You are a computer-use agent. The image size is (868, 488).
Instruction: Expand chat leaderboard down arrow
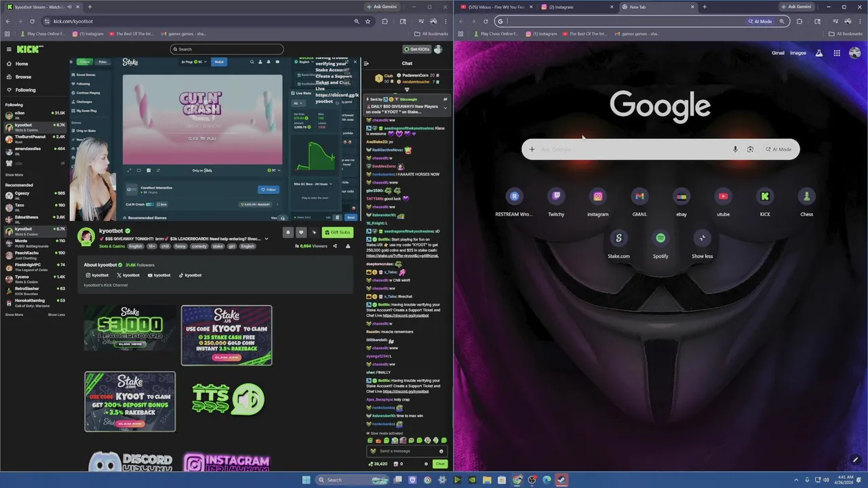tap(407, 89)
